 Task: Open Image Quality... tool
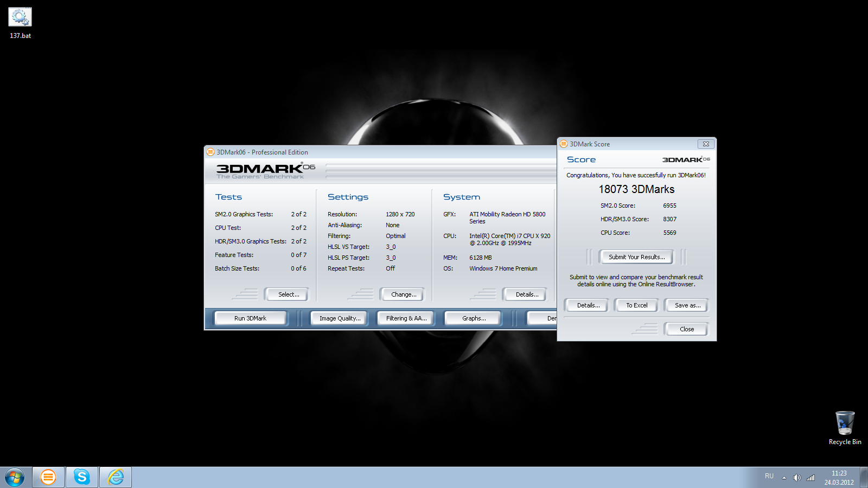pyautogui.click(x=339, y=318)
